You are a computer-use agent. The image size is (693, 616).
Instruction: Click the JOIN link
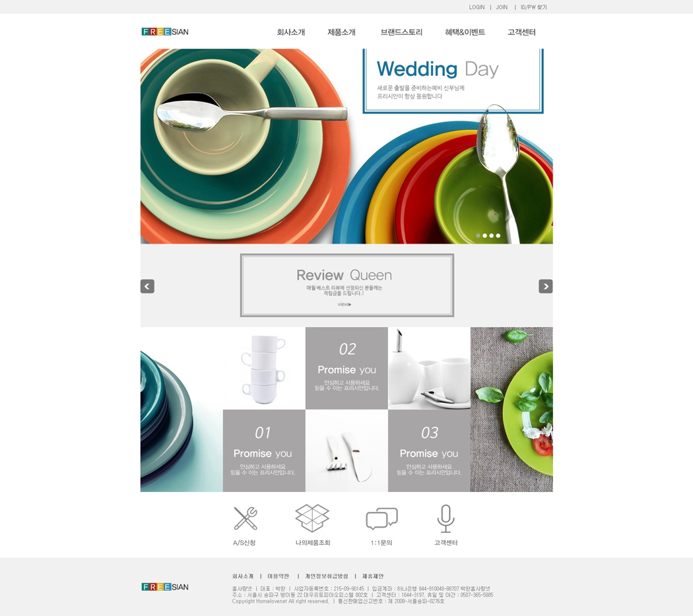coord(502,7)
